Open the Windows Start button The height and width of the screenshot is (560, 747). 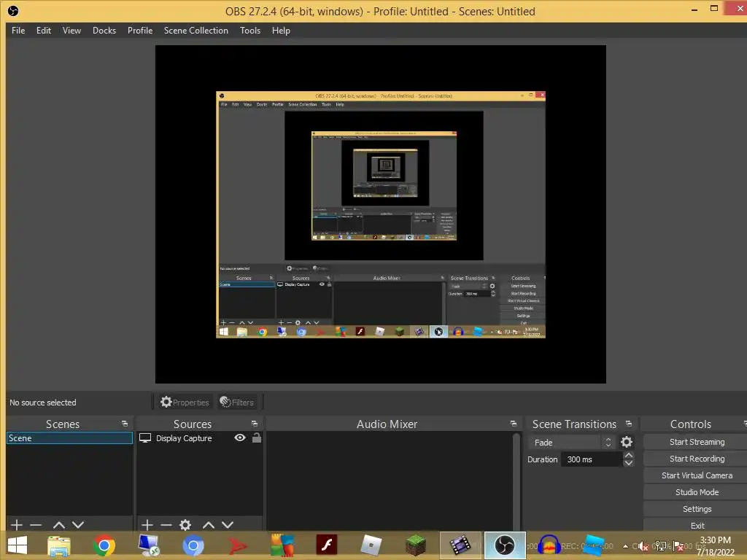point(18,545)
